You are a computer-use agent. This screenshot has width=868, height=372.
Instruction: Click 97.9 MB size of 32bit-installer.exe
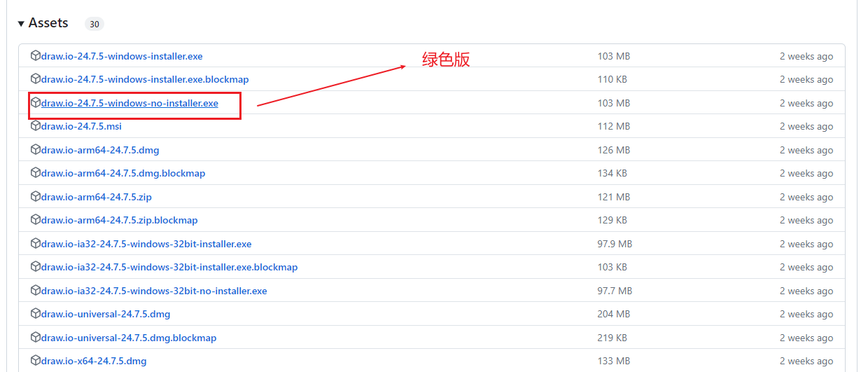pyautogui.click(x=615, y=244)
